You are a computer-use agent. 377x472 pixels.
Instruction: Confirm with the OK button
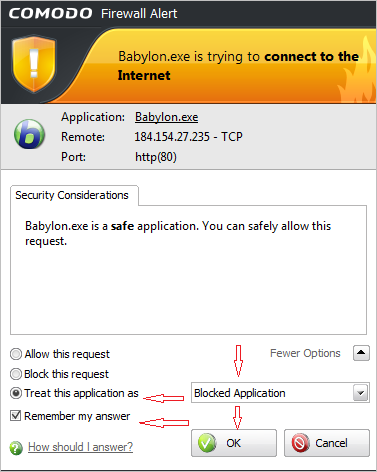tap(234, 443)
